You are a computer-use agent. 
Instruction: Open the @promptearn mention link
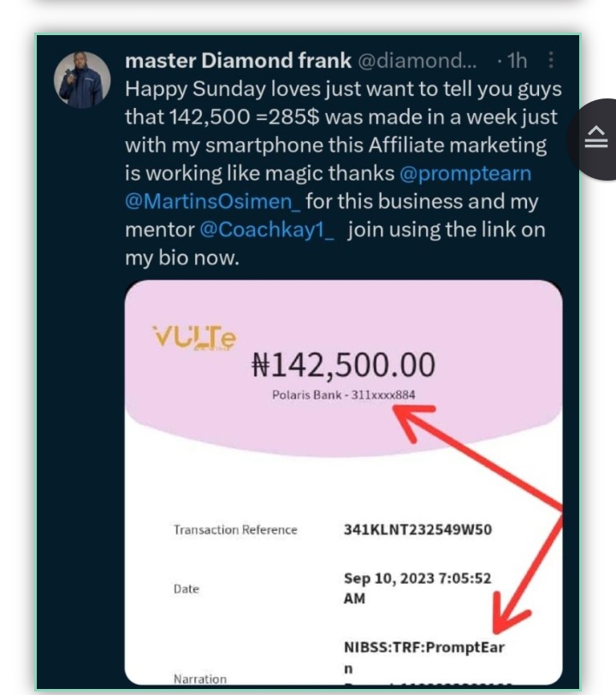pyautogui.click(x=465, y=173)
